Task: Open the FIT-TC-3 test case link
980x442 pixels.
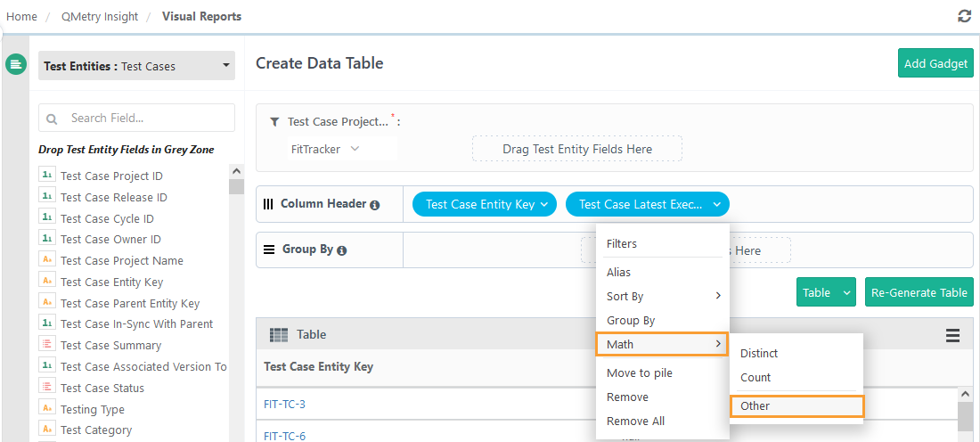Action: (285, 404)
